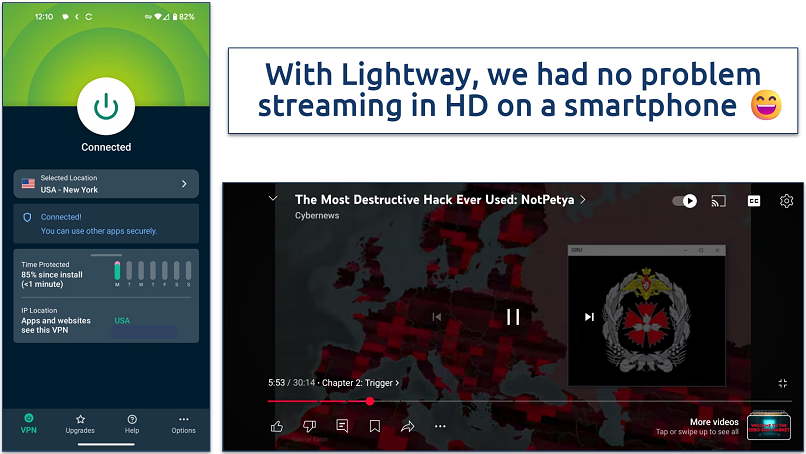Pause the video
This screenshot has height=454, width=806.
(x=513, y=317)
